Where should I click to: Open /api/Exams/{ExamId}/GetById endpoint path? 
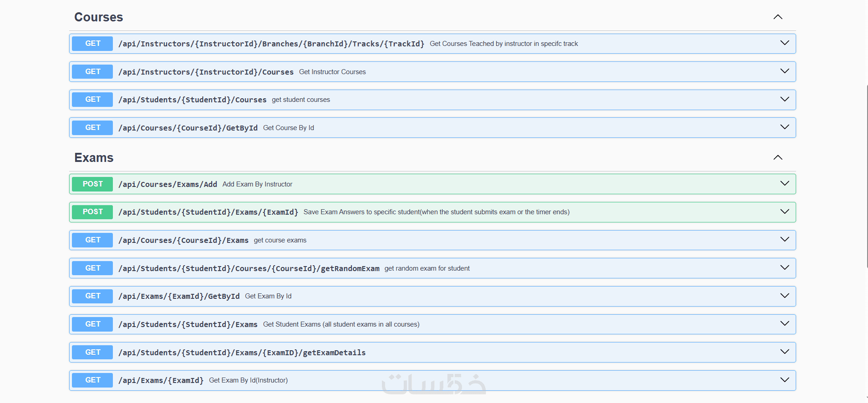179,296
